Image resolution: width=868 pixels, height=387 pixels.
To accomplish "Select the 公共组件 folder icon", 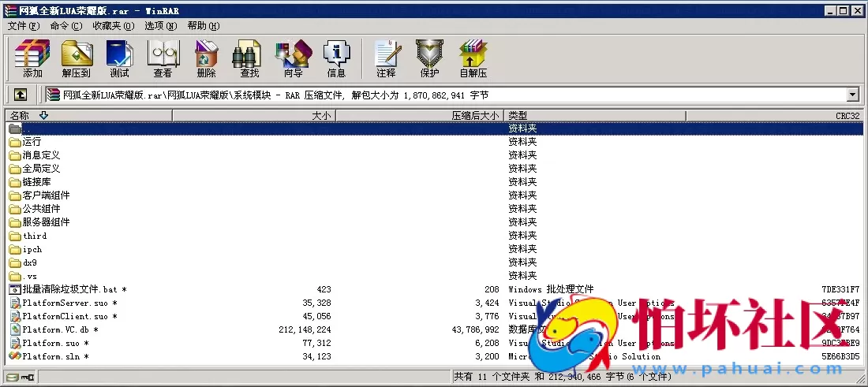I will tap(15, 209).
